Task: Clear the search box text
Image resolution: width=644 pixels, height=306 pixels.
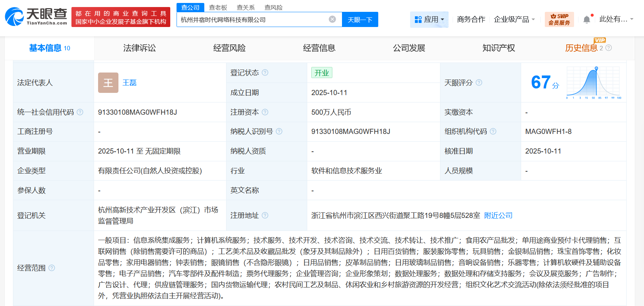Action: click(332, 19)
